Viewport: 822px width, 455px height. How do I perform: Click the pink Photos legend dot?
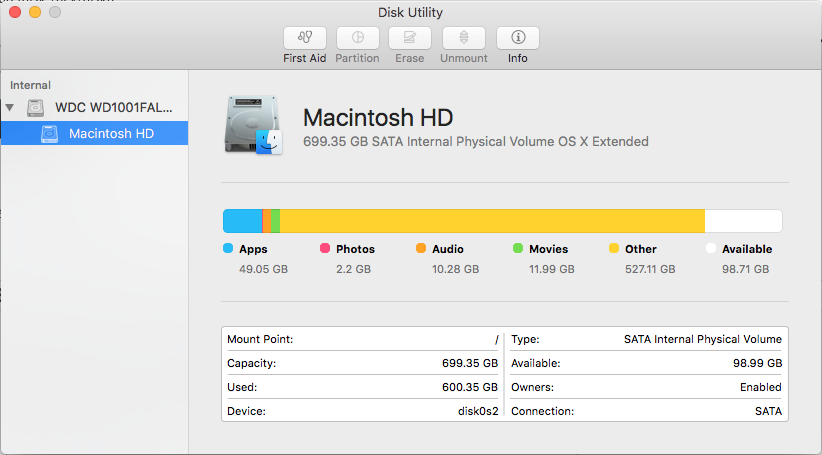point(325,249)
